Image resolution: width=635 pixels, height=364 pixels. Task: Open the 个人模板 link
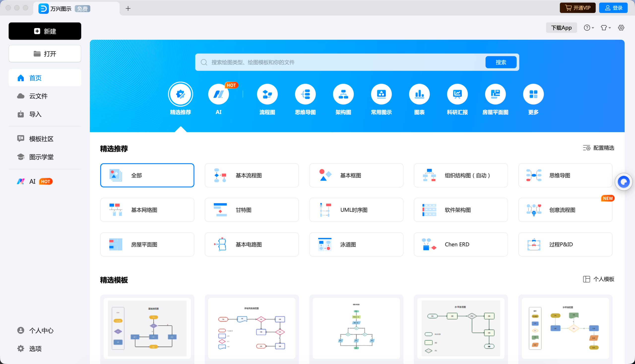599,279
